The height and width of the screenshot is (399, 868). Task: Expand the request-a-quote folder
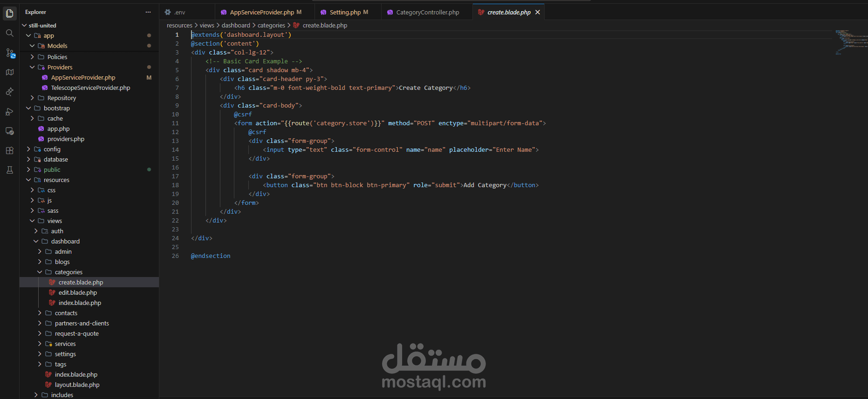[40, 333]
